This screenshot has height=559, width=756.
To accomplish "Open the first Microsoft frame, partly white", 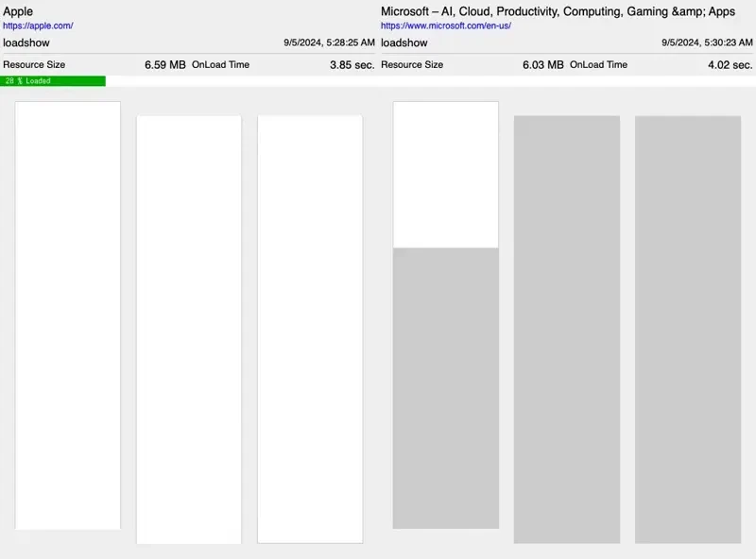I will tap(445, 315).
